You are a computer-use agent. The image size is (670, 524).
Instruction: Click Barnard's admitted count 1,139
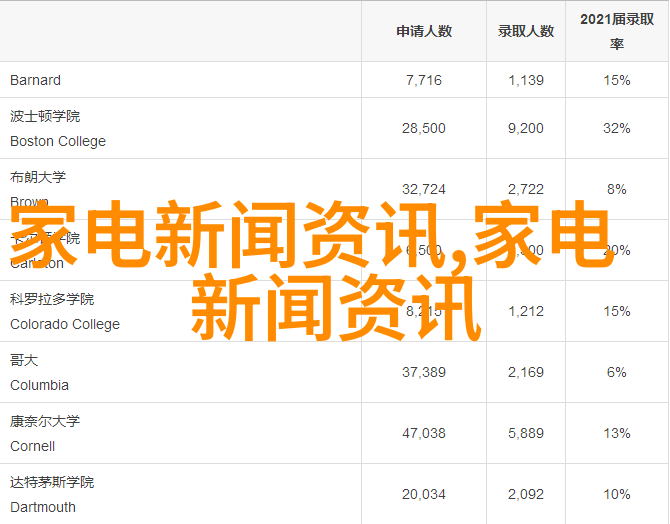coord(526,80)
